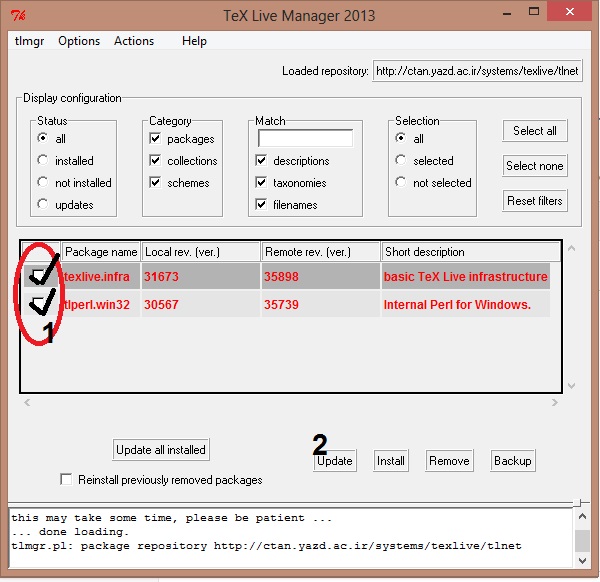The image size is (600, 582).
Task: Close the TeX Live Manager window
Action: pos(570,11)
